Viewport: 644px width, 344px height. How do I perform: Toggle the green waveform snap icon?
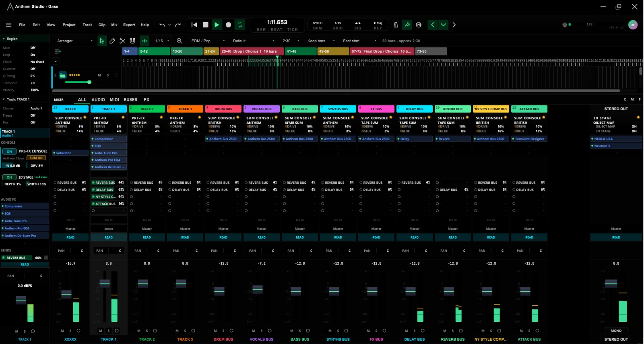point(144,41)
